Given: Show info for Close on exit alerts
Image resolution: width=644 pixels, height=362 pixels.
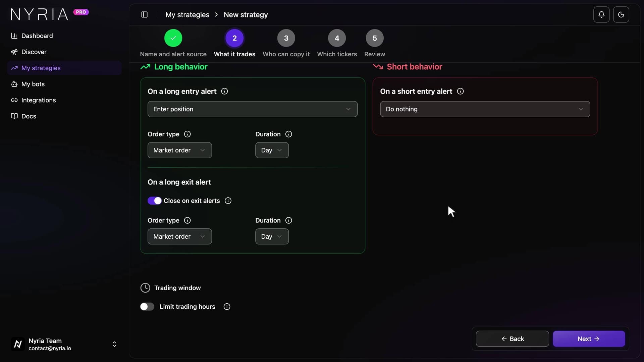Looking at the screenshot, I should 228,201.
